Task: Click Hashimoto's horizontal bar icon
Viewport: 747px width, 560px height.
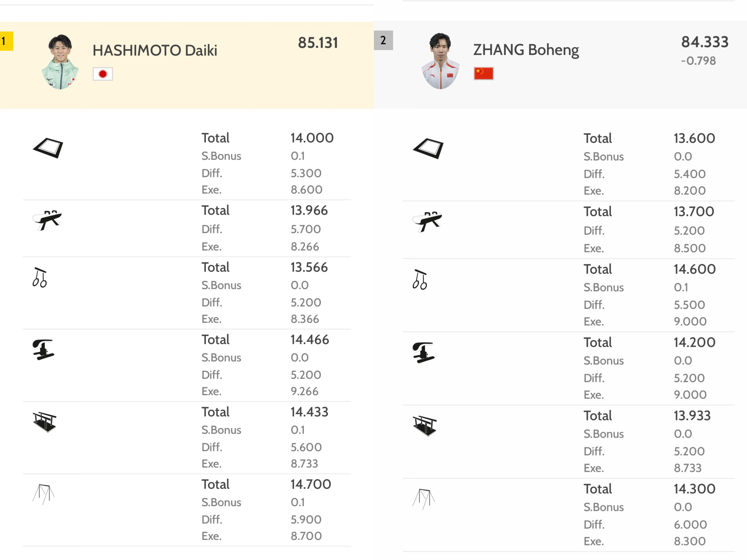Action: click(44, 494)
